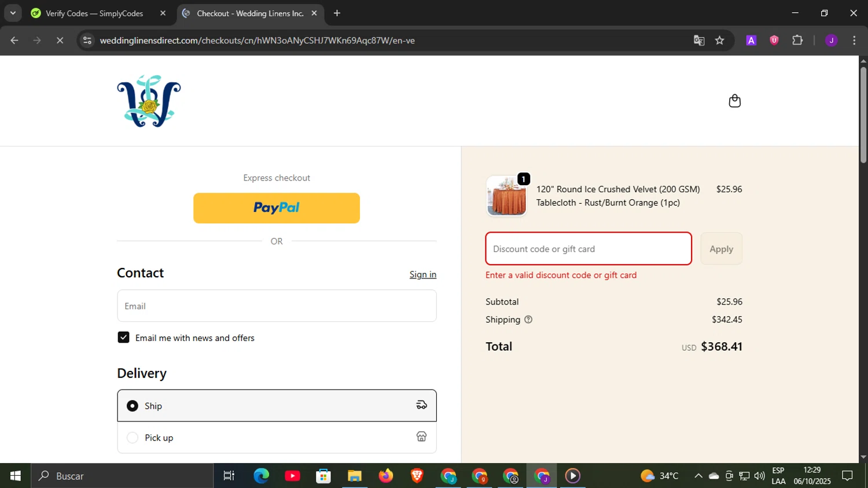Open the 34°C weather widget

click(x=660, y=476)
